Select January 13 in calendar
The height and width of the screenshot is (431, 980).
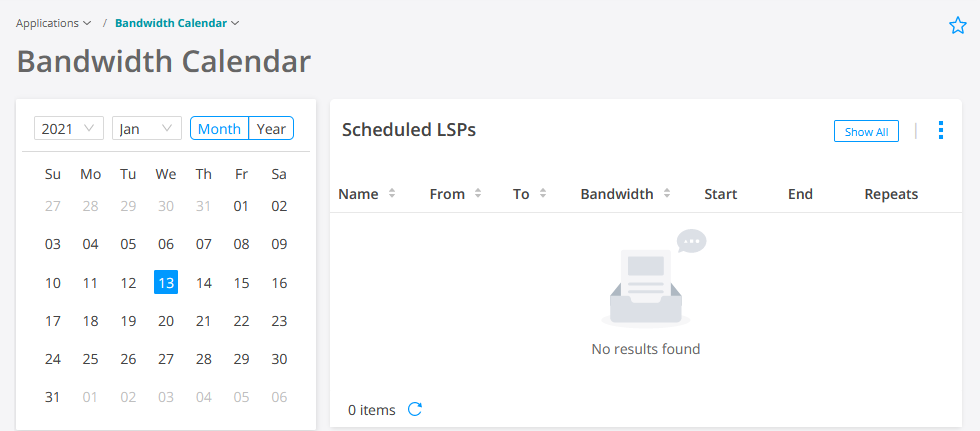point(166,283)
